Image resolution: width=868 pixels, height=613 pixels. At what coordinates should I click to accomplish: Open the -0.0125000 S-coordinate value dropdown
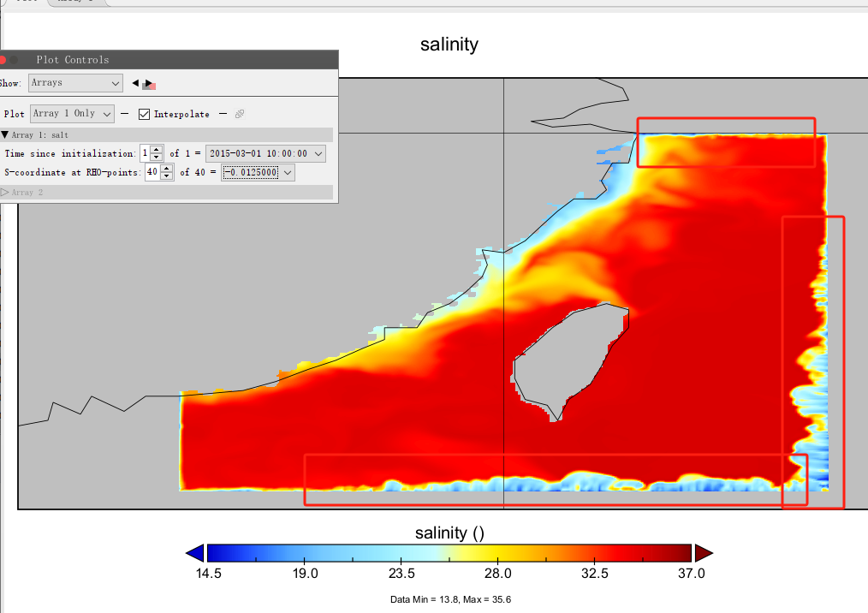click(x=258, y=173)
